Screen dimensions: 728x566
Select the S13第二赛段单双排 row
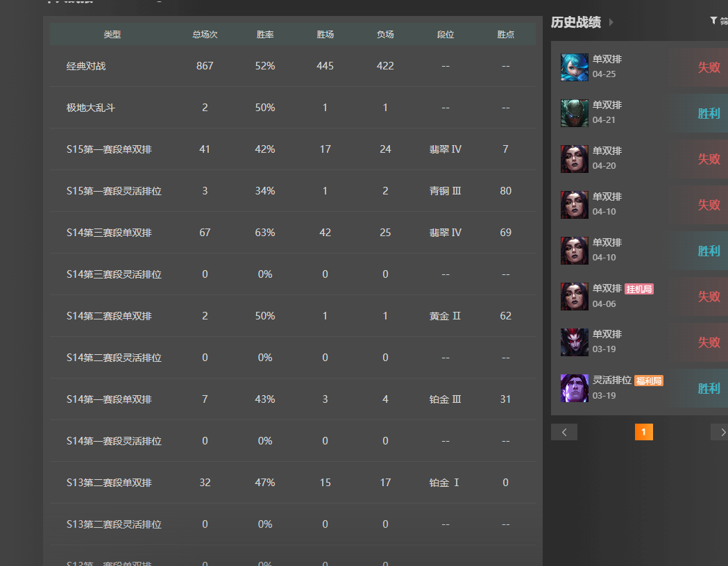293,483
